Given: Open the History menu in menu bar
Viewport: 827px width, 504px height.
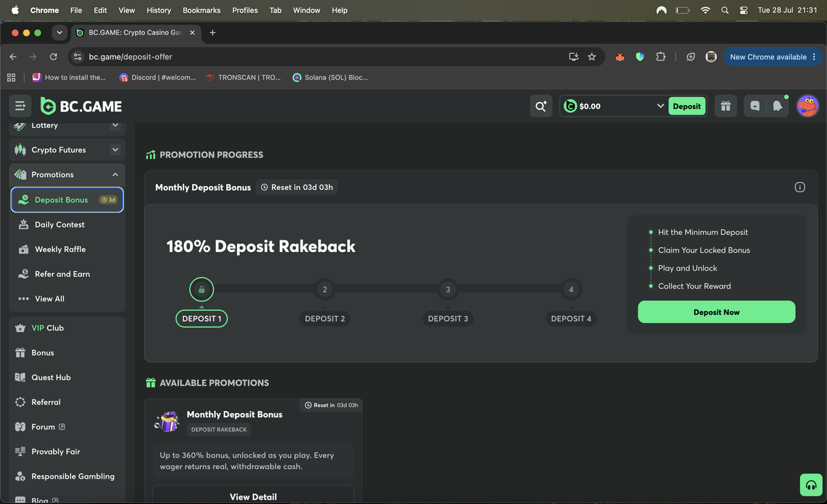Looking at the screenshot, I should (159, 10).
